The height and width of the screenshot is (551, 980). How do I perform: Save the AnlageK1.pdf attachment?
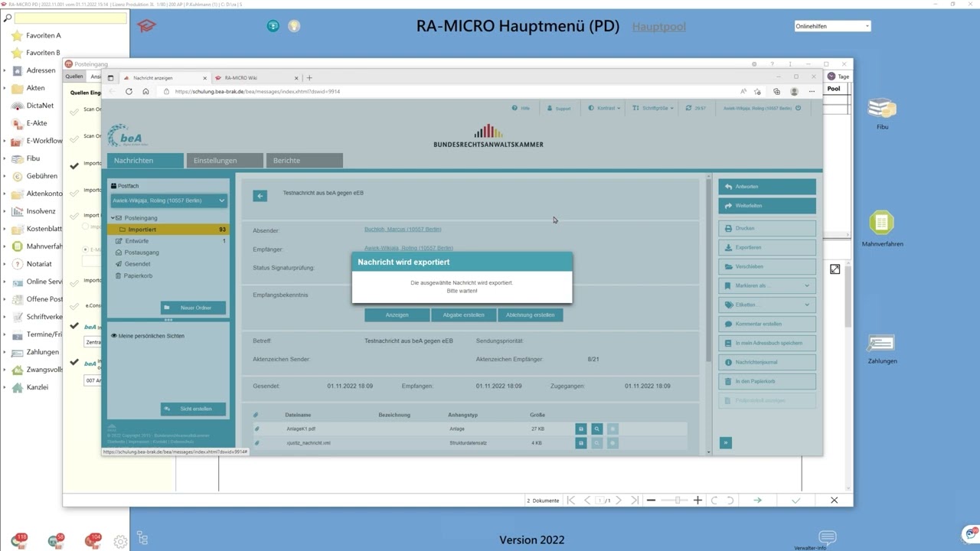(x=581, y=429)
